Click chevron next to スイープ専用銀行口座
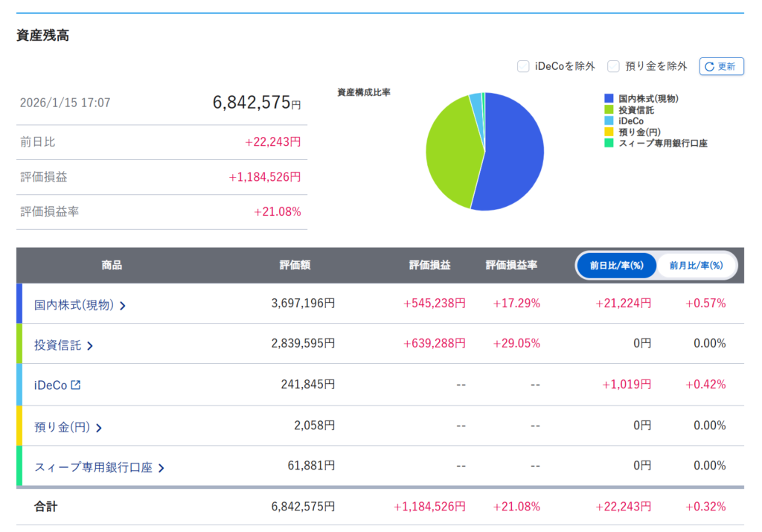The height and width of the screenshot is (532, 762). pos(161,468)
